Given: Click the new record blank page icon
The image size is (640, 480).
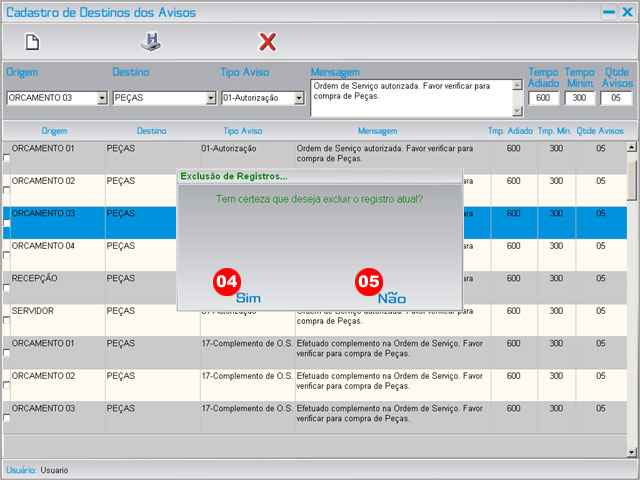Looking at the screenshot, I should tap(32, 42).
